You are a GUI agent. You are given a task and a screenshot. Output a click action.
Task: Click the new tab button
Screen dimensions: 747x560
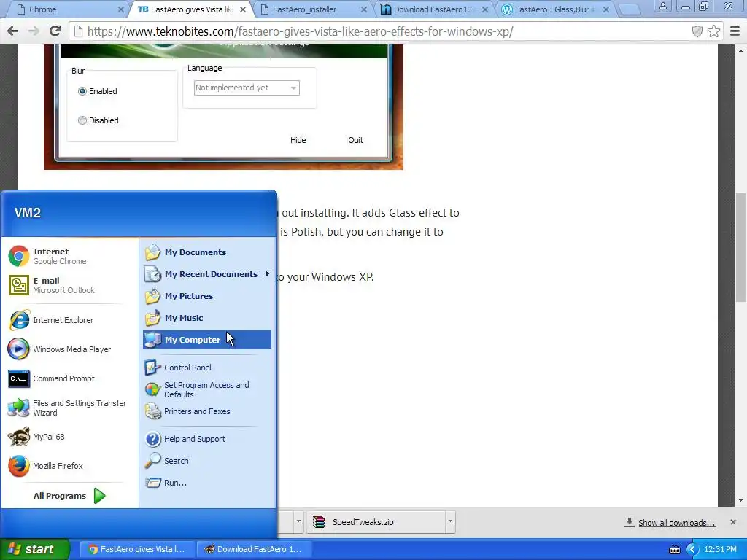click(629, 9)
